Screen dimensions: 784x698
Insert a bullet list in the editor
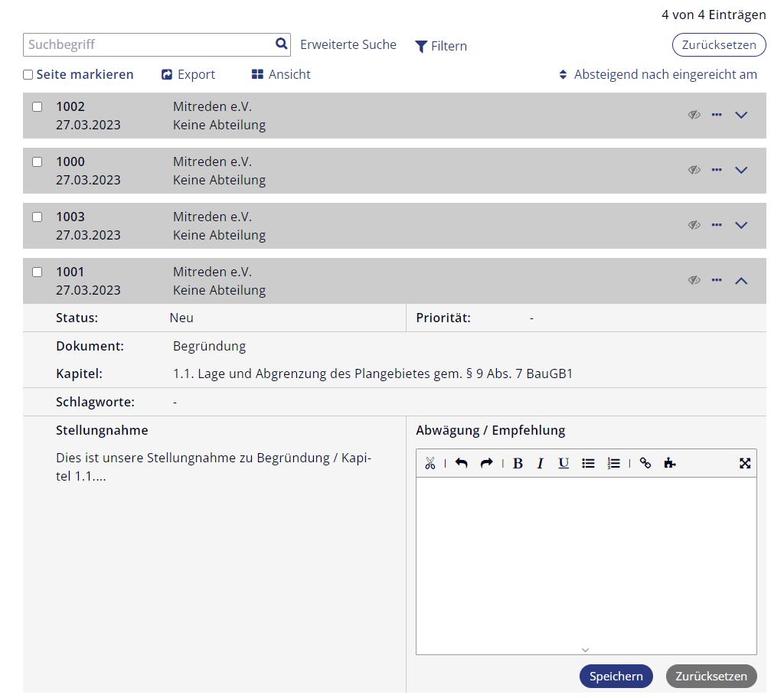(x=588, y=463)
